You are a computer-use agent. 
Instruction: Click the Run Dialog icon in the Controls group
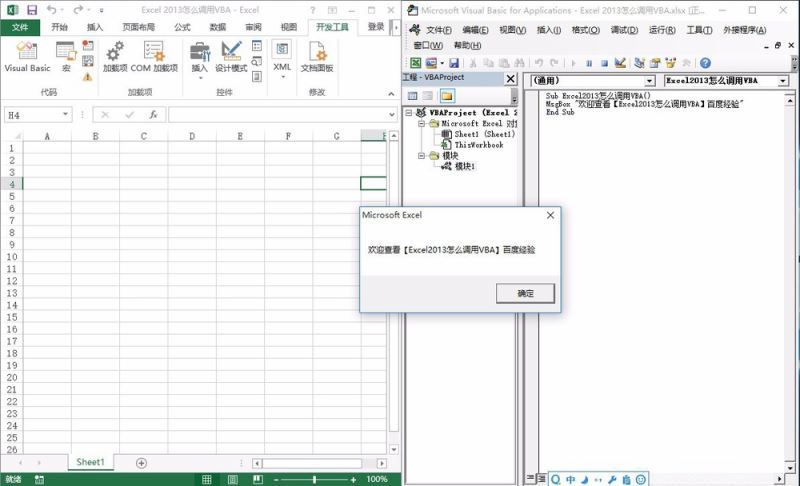coord(257,76)
